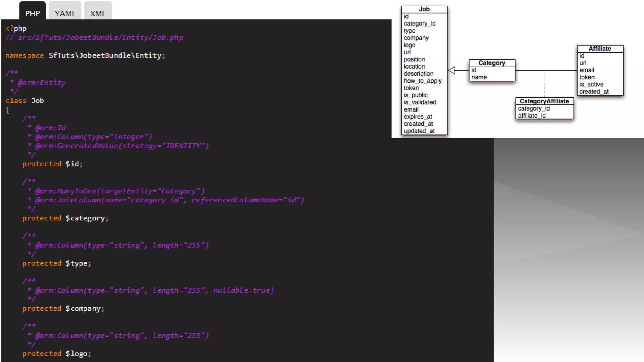The image size is (644, 362).
Task: Click the how_to_apply field in Job table
Action: (423, 81)
